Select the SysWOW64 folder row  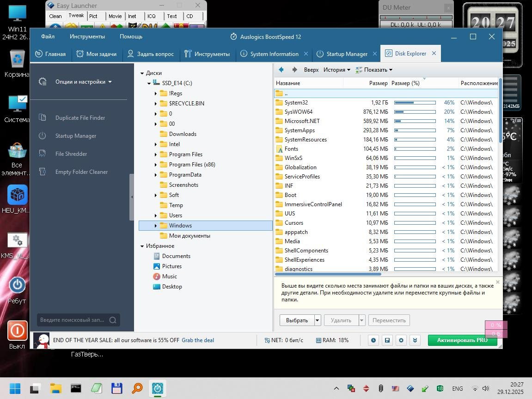tap(386, 111)
